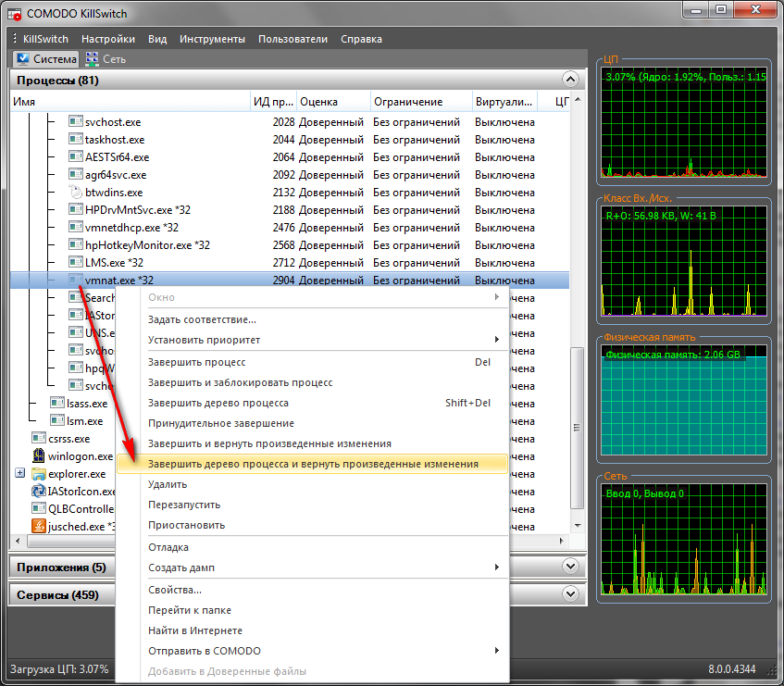Viewport: 784px width, 686px height.
Task: Select Принудительное завершение
Action: [313, 423]
